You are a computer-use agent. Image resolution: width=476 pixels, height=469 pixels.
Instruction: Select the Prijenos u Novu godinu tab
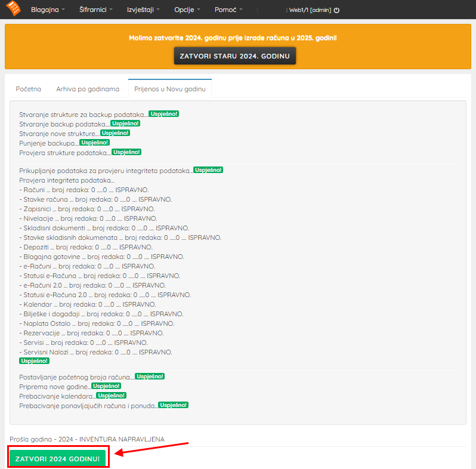click(169, 89)
